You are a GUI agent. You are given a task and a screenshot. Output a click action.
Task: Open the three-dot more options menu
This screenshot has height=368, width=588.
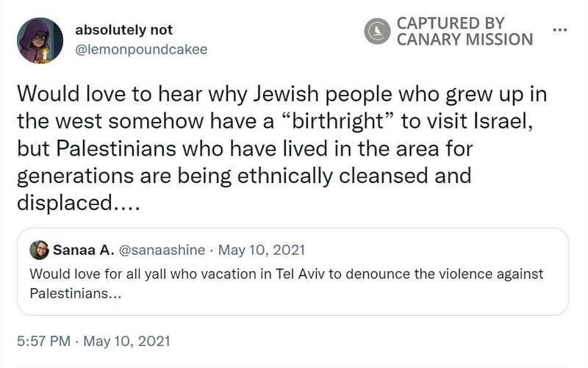point(560,30)
